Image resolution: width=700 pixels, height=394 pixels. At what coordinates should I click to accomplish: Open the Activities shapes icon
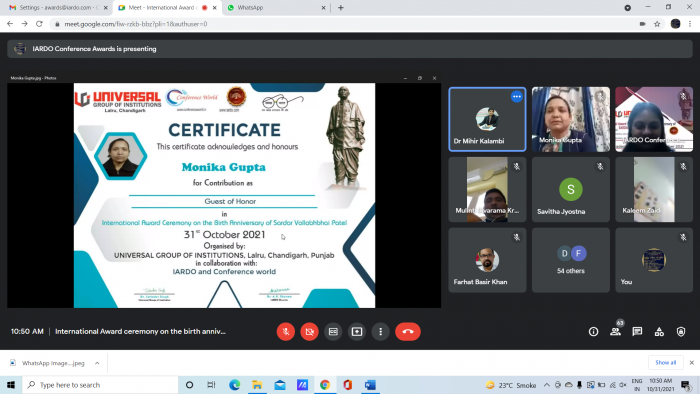[659, 332]
